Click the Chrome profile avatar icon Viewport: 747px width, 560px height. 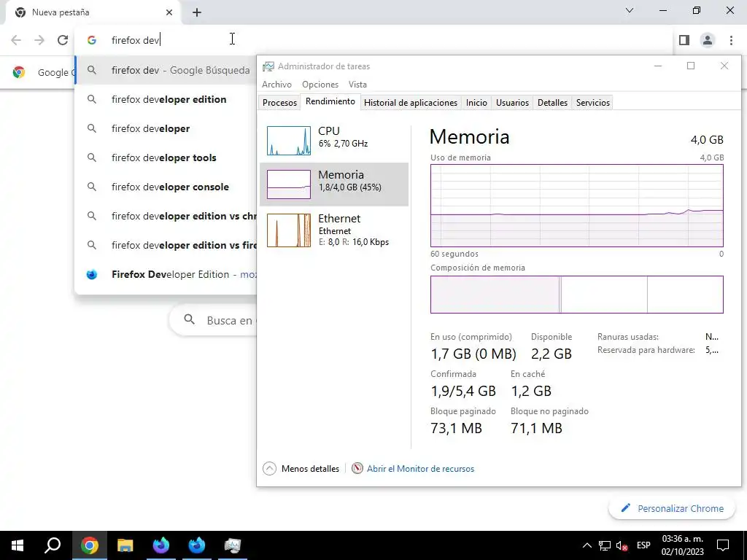pyautogui.click(x=708, y=40)
